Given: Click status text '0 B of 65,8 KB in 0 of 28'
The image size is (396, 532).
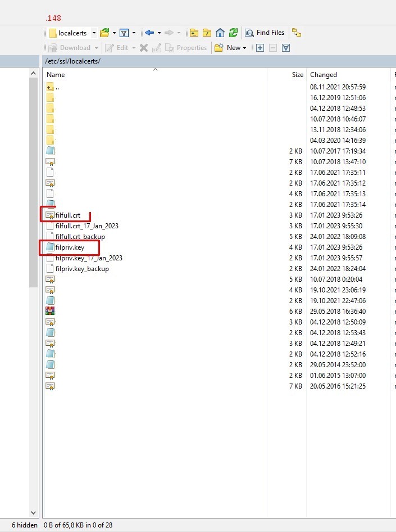Looking at the screenshot, I should (x=78, y=525).
